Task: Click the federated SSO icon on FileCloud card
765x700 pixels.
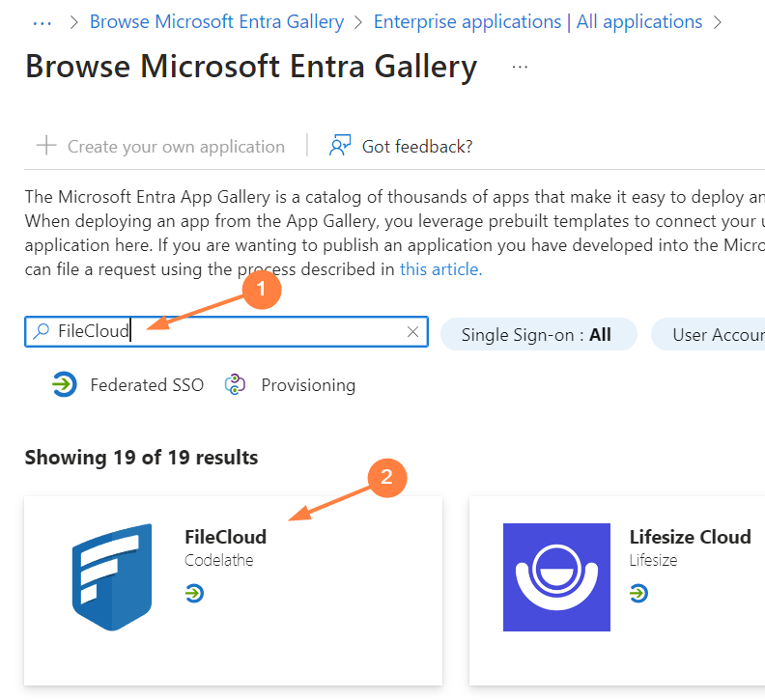Action: (194, 593)
